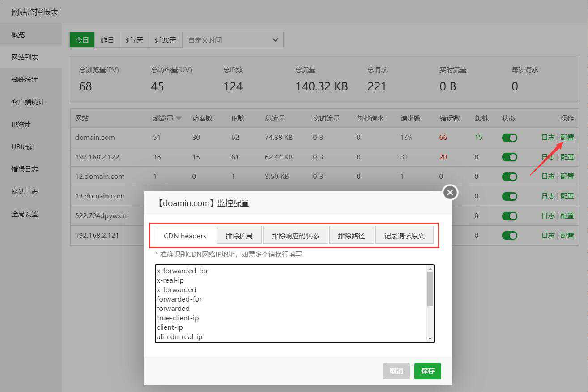Switch to the 排除响应码状态 tab
This screenshot has width=588, height=392.
(x=295, y=235)
